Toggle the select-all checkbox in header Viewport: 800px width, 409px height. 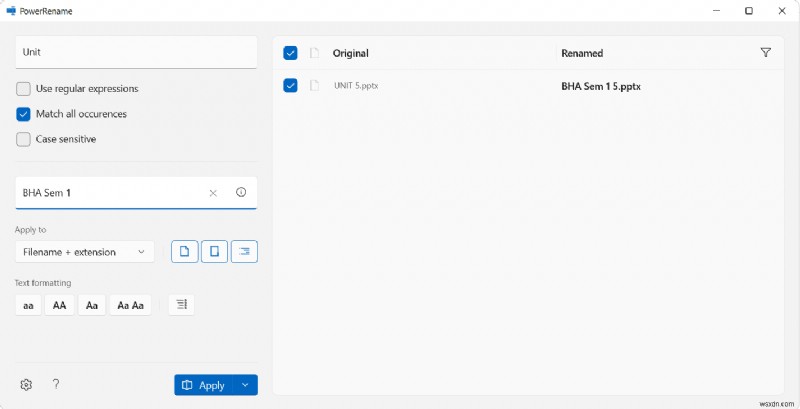pos(290,53)
